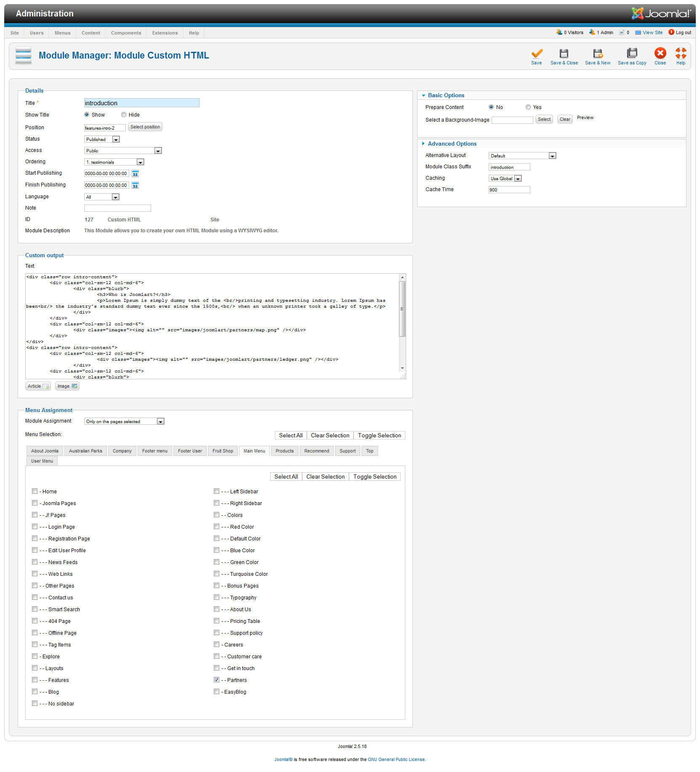Open the Extensions menu
This screenshot has width=700, height=772.
[x=165, y=33]
